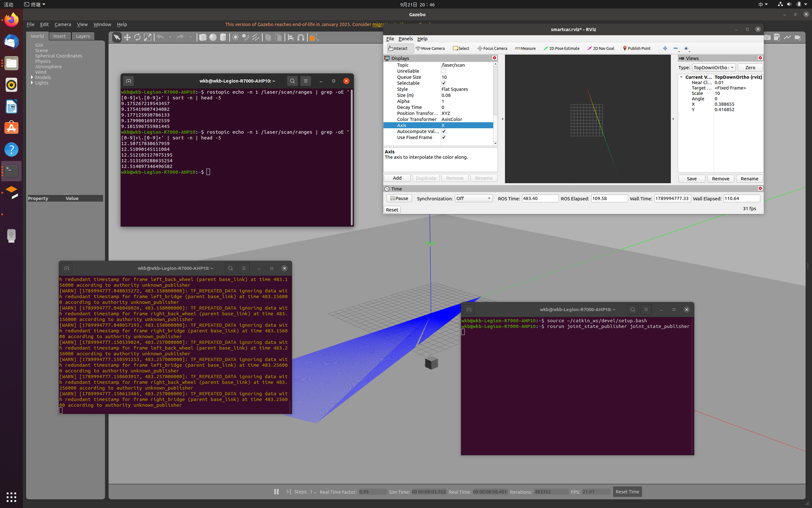
Task: Activate Gazebo rotate mode tool
Action: pos(137,37)
